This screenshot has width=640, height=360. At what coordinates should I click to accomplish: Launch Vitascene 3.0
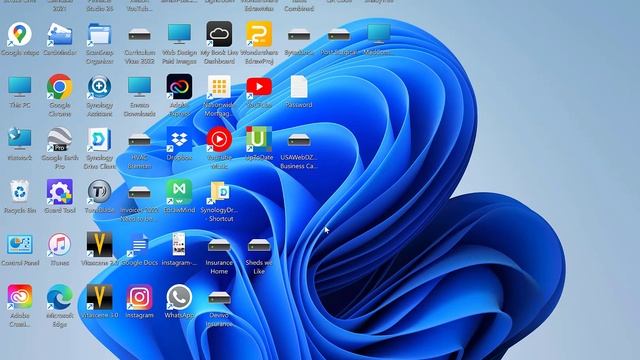[100, 297]
